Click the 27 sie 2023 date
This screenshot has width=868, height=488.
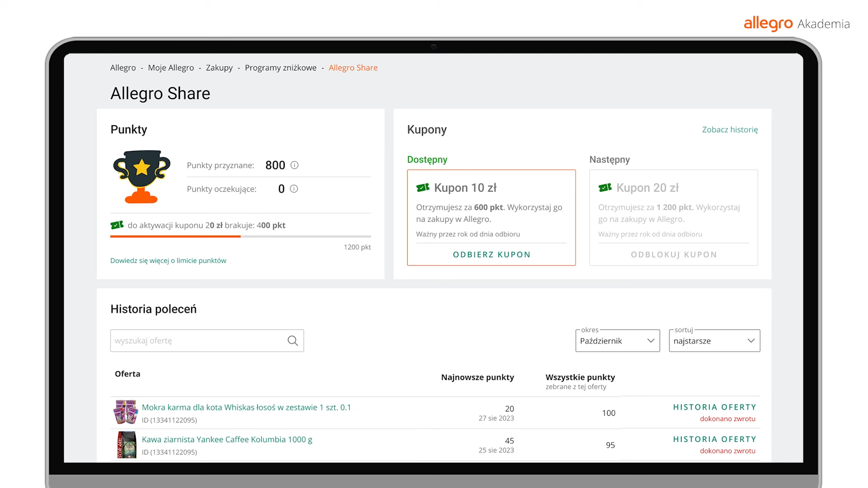pyautogui.click(x=496, y=418)
